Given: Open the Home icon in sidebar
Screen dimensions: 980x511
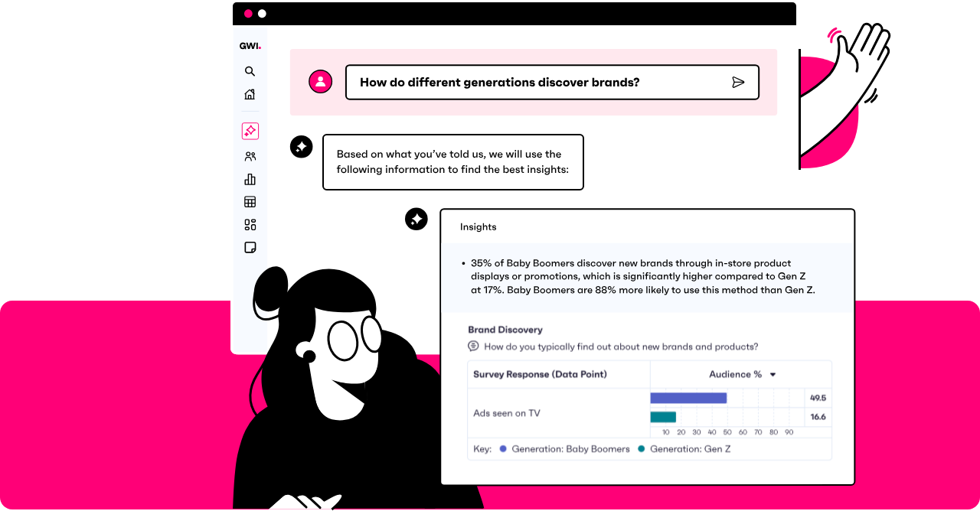Looking at the screenshot, I should (x=250, y=94).
